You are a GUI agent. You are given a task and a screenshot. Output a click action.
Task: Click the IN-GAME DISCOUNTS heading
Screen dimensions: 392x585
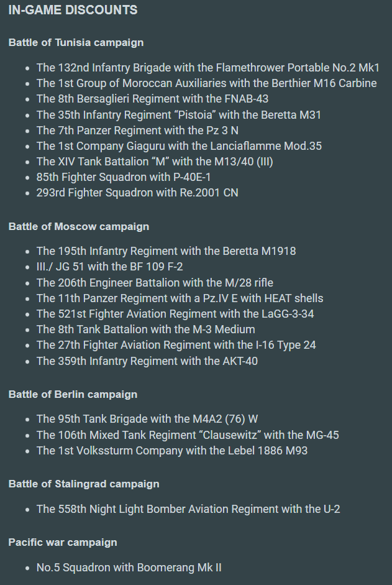[x=73, y=11]
